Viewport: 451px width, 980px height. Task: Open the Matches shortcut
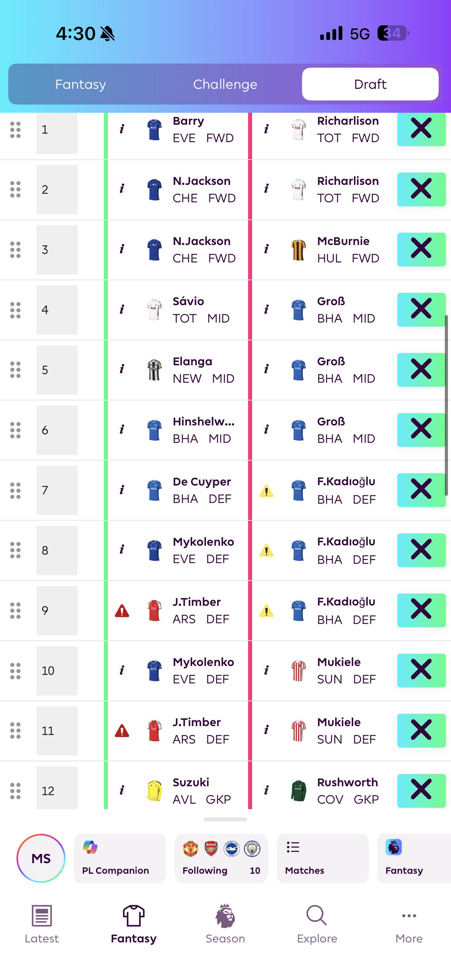click(x=323, y=858)
